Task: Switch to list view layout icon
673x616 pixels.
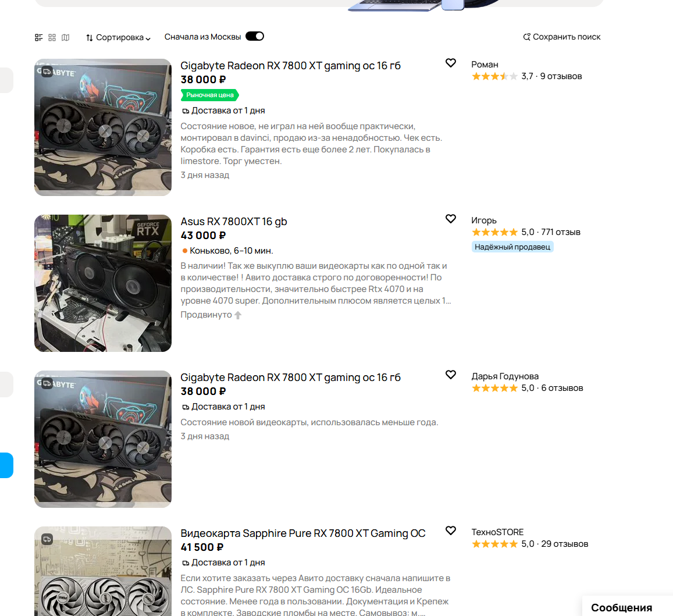Action: [38, 37]
